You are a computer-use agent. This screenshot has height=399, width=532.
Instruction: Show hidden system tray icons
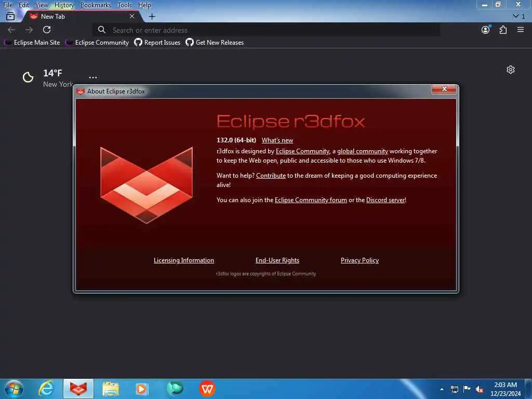tap(442, 389)
